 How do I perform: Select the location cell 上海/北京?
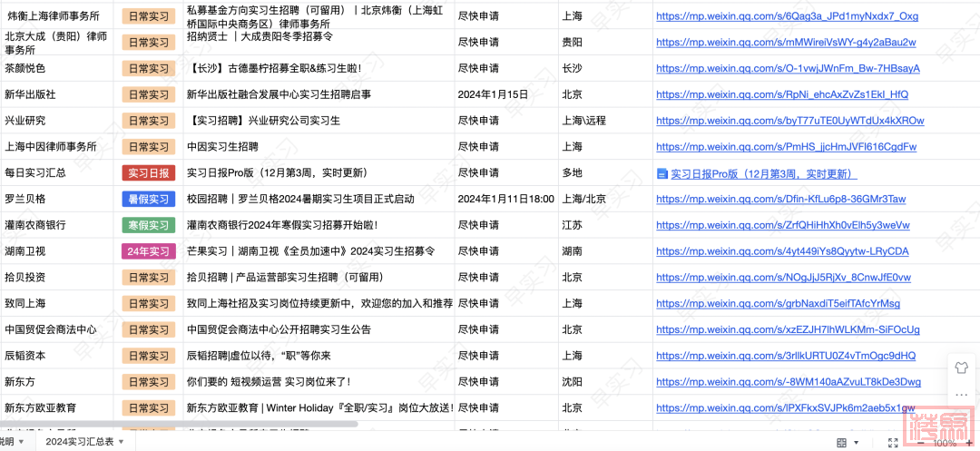[605, 200]
